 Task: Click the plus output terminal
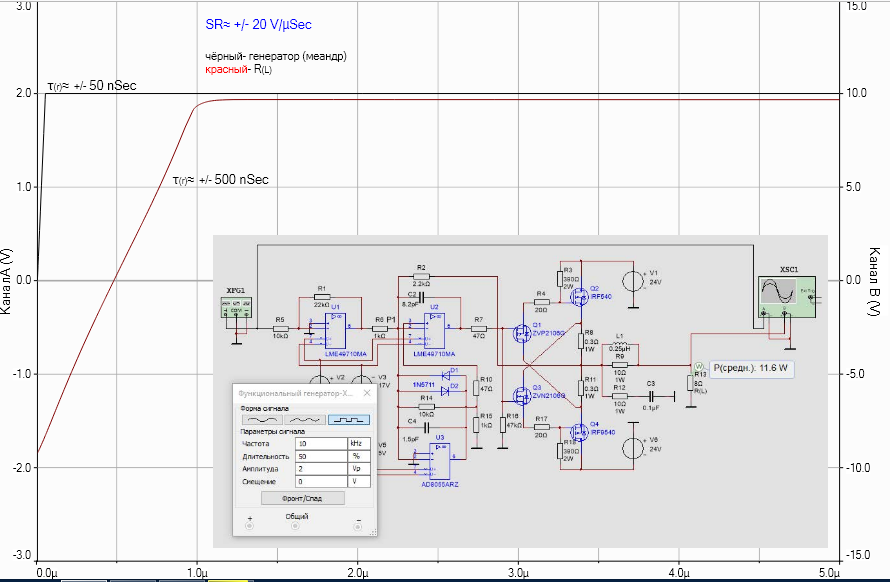tap(249, 526)
